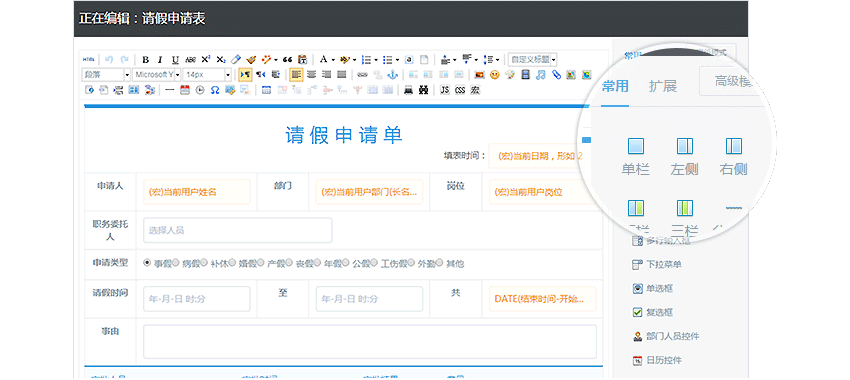This screenshot has height=380, width=850.
Task: Select the 年假 radio option
Action: (x=317, y=263)
